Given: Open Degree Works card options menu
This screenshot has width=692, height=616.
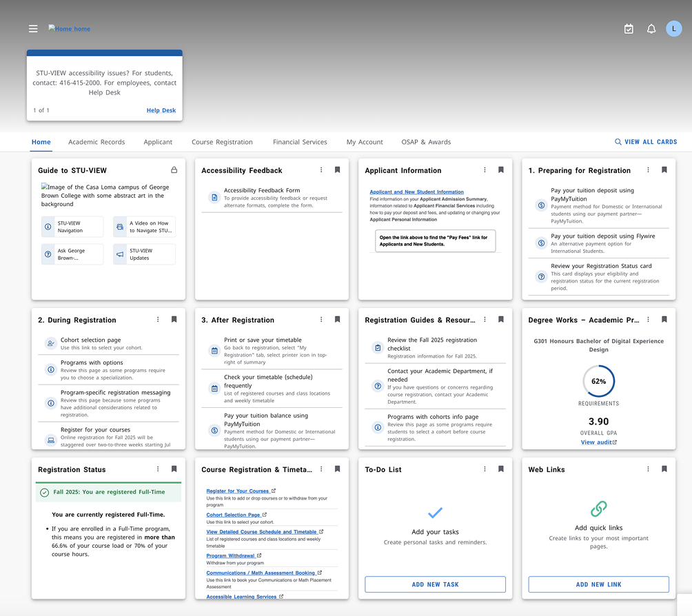Looking at the screenshot, I should click(x=648, y=320).
